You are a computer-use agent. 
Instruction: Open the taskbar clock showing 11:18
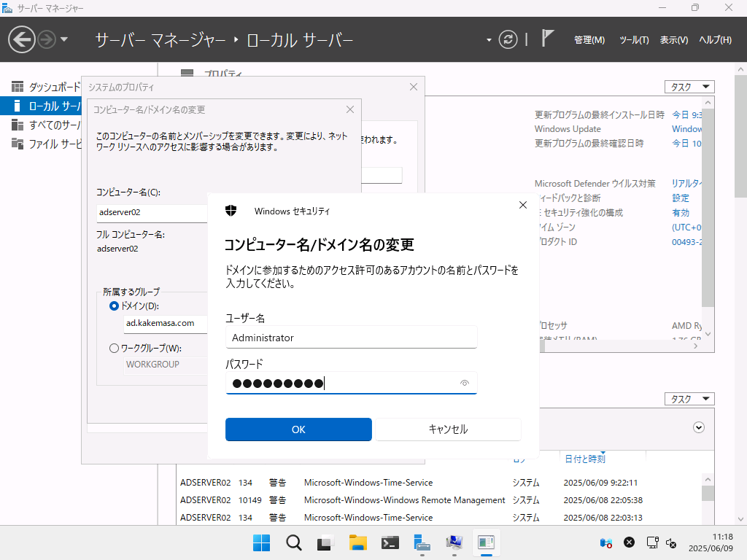711,542
